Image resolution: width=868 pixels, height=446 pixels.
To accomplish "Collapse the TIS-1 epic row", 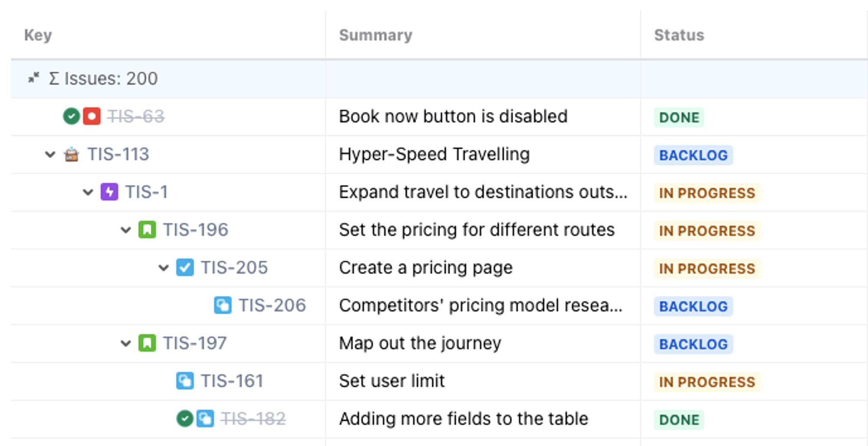I will (x=88, y=192).
